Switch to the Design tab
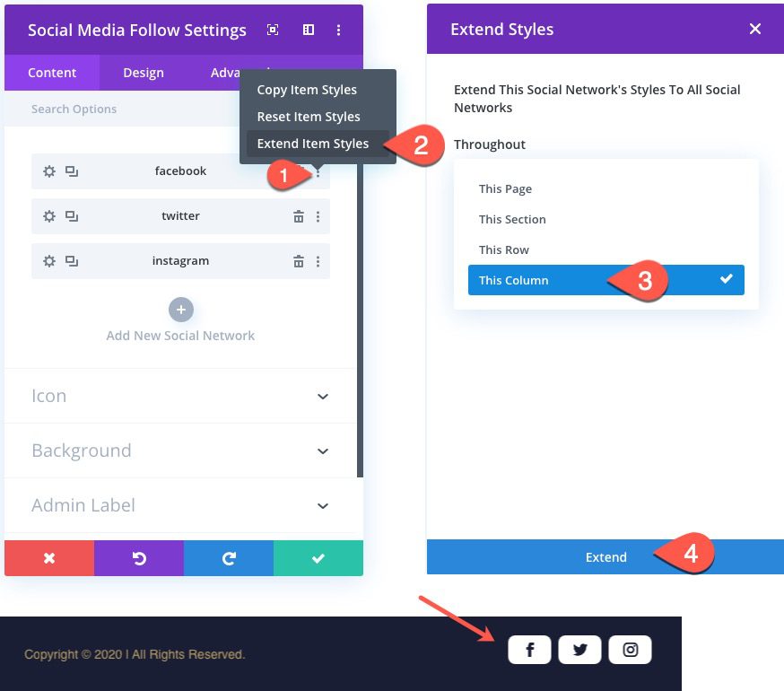Screen dimensions: 784x691 coord(144,73)
